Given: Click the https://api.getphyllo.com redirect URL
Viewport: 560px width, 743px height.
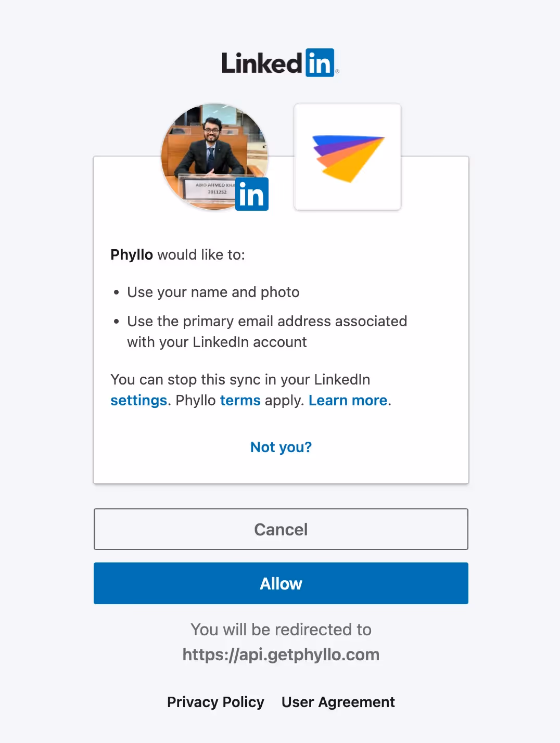Looking at the screenshot, I should 281,654.
